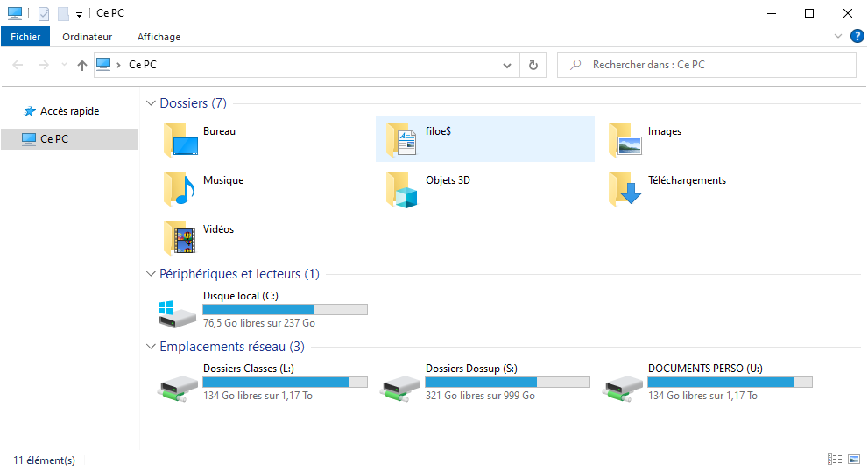Open the Fichier menu

tap(25, 37)
